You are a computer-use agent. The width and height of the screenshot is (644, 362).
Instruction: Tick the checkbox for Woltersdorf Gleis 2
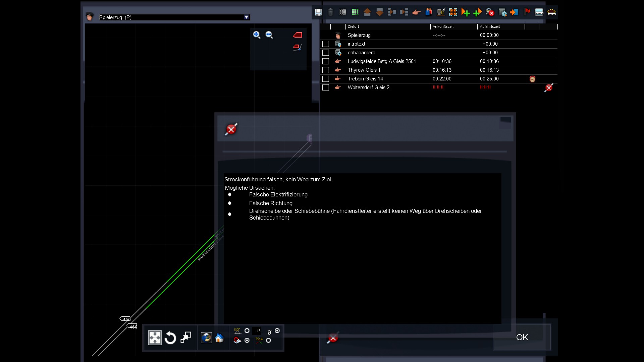(326, 87)
